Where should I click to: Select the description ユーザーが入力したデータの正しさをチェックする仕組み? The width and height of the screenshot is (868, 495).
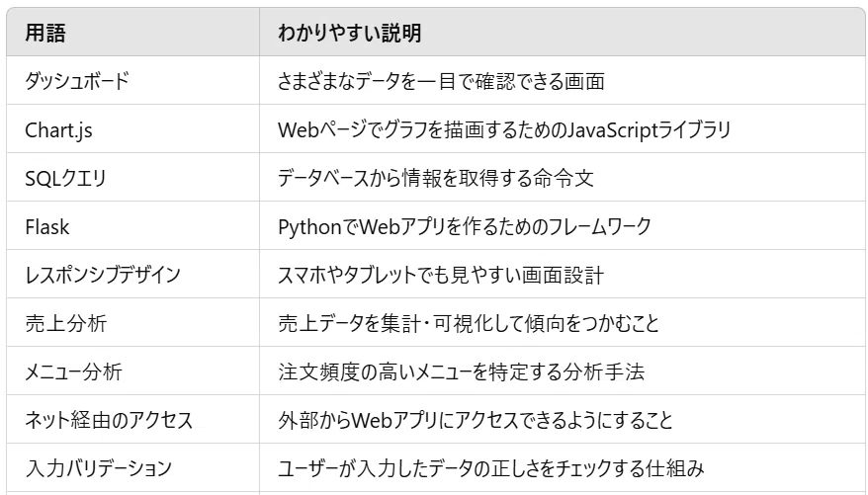[491, 468]
